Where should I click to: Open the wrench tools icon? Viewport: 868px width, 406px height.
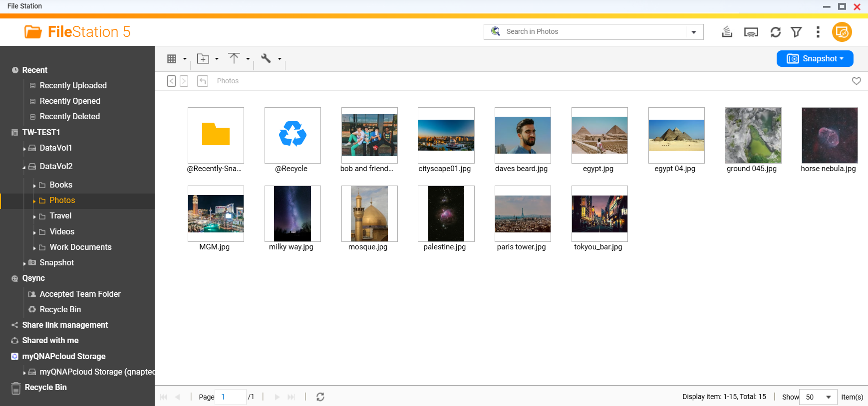(x=266, y=58)
